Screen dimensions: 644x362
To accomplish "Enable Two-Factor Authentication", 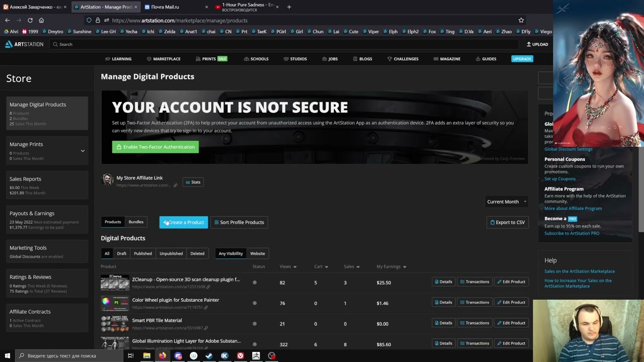I will coord(155,147).
